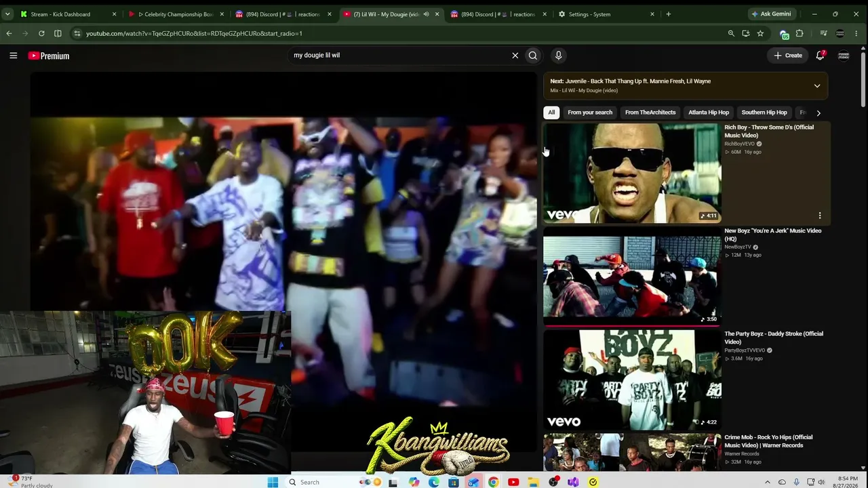Click the Ask Gemini button

[x=770, y=14]
